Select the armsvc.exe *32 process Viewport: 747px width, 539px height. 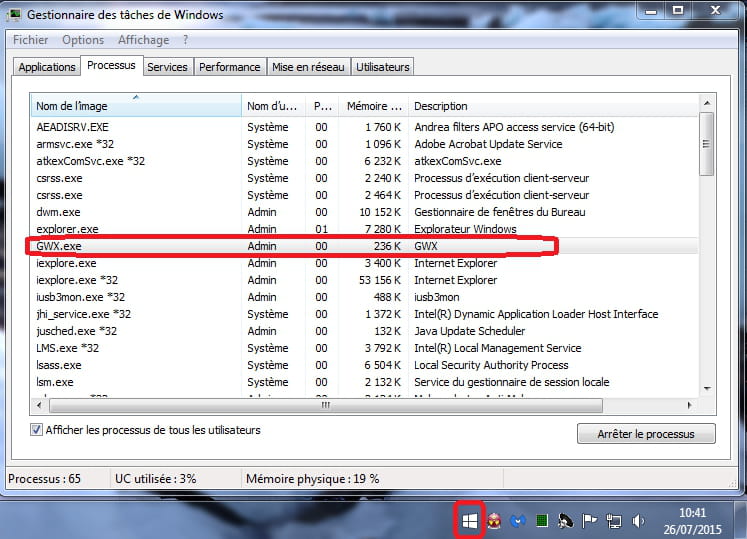click(364, 144)
